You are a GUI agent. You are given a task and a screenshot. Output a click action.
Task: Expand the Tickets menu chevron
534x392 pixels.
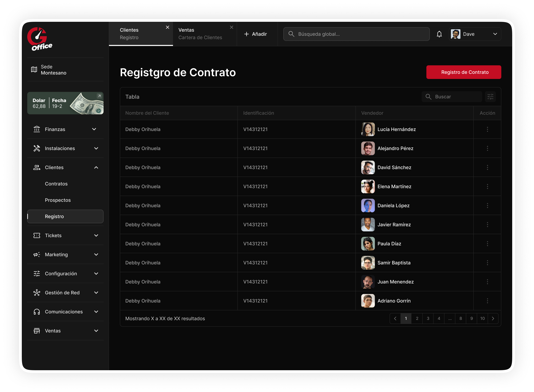click(96, 235)
